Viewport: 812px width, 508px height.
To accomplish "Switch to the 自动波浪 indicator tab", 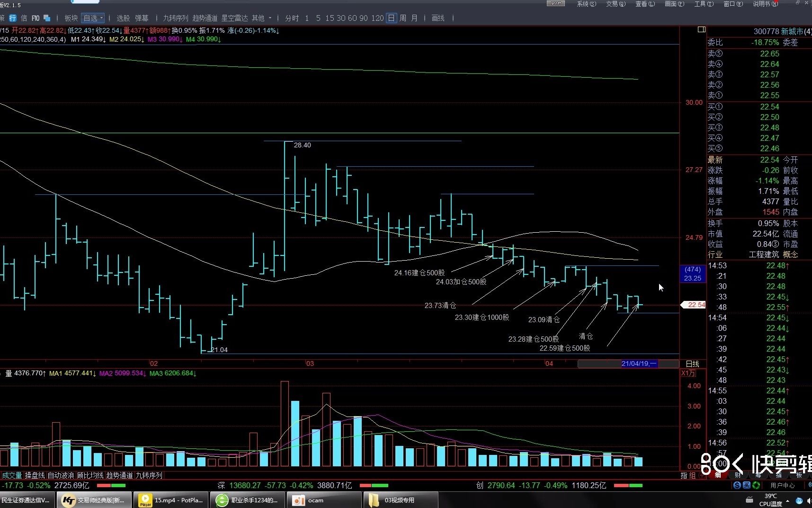I will (61, 475).
